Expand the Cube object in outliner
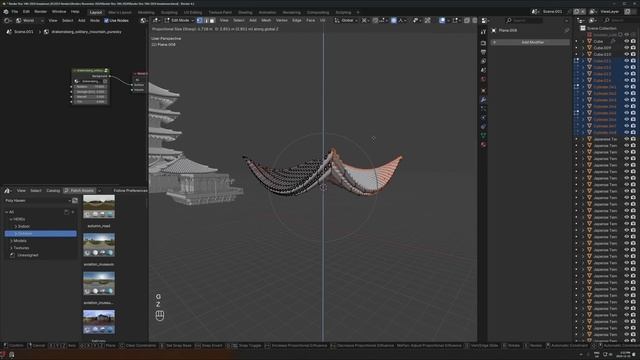Viewport: 640px width, 360px height. [x=583, y=41]
